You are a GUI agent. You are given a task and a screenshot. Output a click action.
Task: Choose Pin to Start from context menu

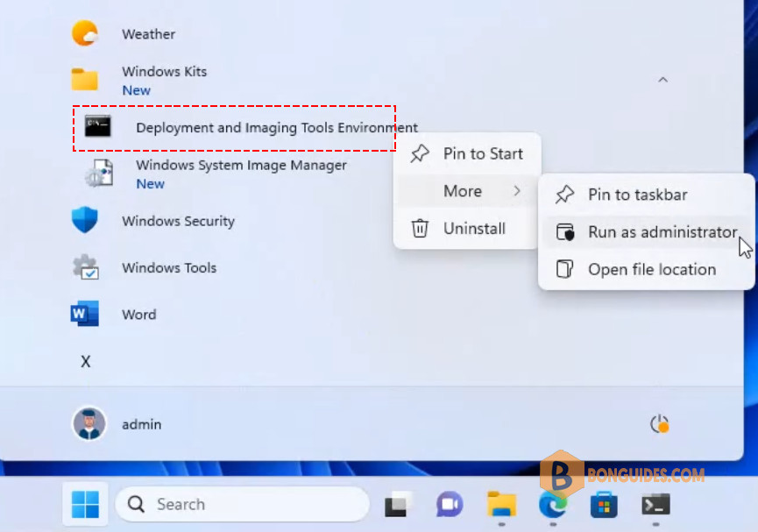(x=467, y=153)
